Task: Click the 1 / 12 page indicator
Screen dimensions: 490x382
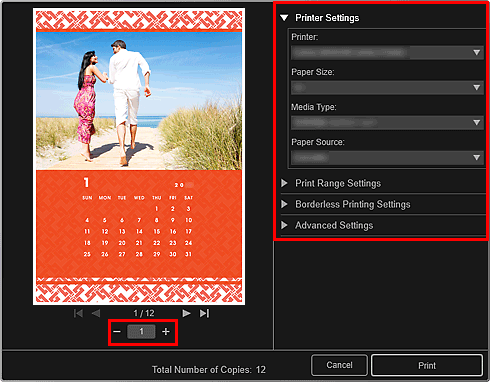Action: [x=144, y=313]
